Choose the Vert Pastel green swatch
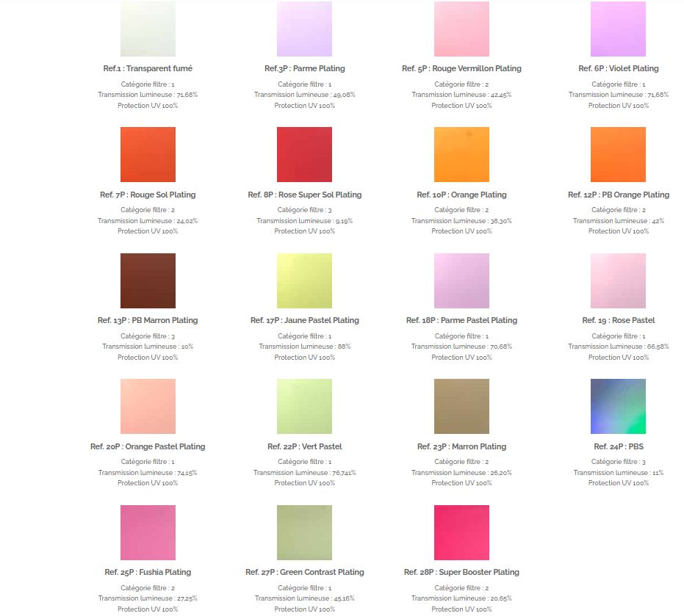 point(304,406)
